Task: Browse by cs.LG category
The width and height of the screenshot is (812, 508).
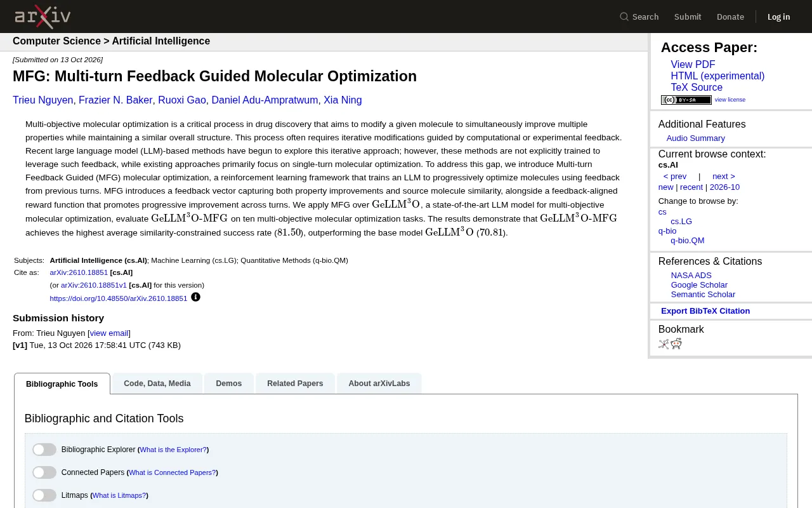Action: tap(681, 222)
